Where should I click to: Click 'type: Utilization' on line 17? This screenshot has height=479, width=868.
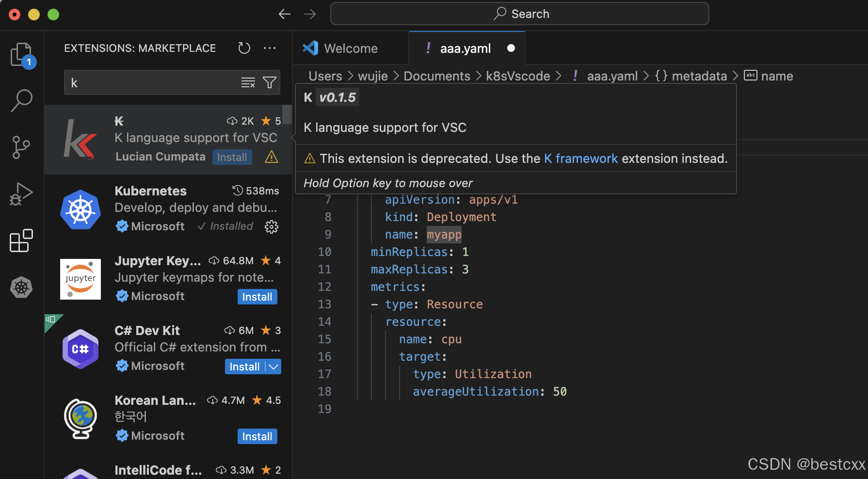coord(472,374)
